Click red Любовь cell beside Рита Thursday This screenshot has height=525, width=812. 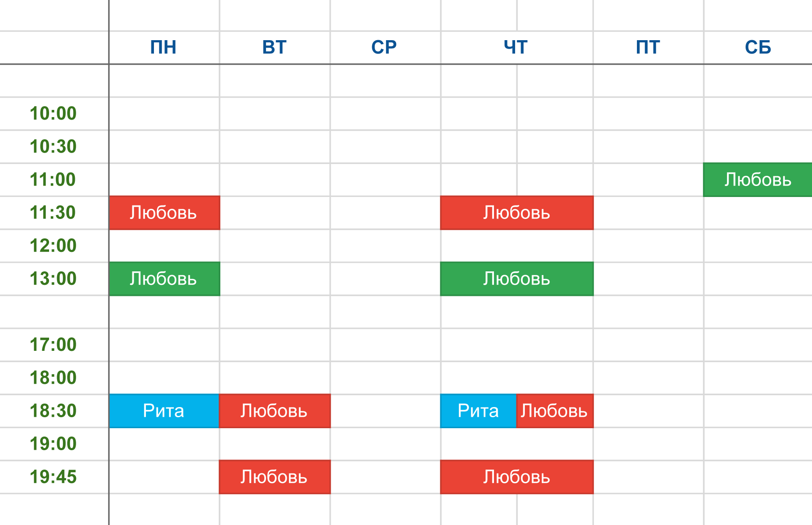pyautogui.click(x=554, y=411)
